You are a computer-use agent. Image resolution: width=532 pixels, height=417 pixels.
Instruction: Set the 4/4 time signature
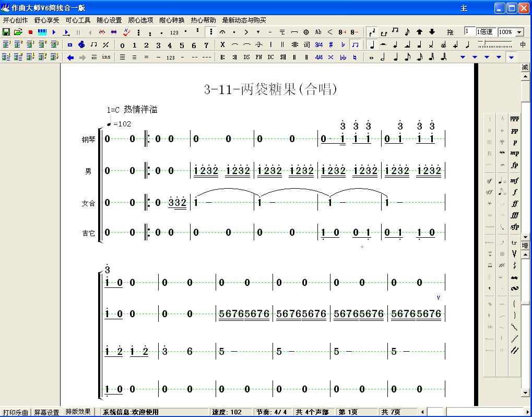click(x=318, y=57)
